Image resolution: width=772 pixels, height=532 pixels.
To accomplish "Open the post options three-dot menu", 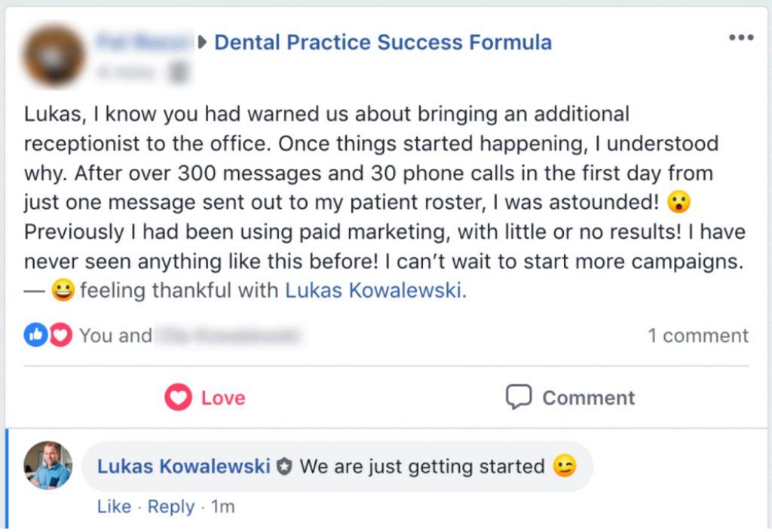I will point(740,38).
